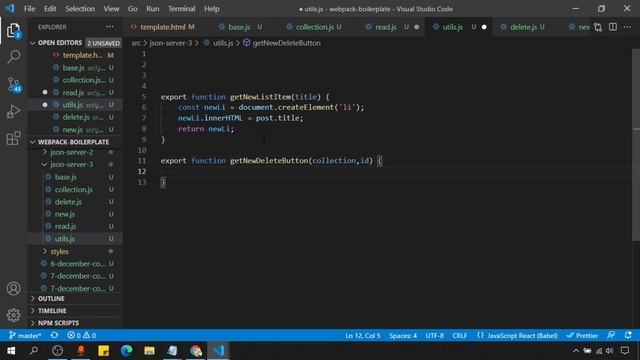This screenshot has height=360, width=640.
Task: Open the Search view in activity bar
Action: point(13,57)
